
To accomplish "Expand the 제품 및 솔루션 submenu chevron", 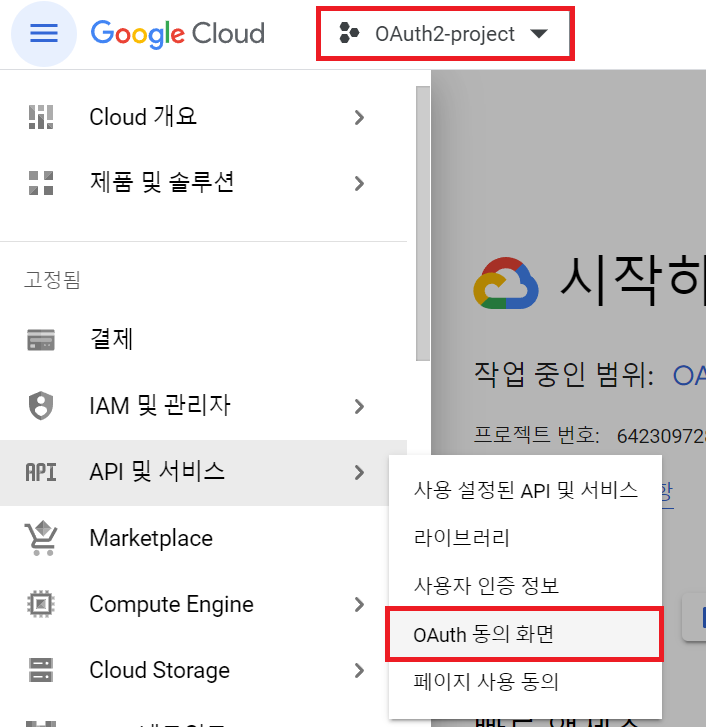I will pos(359,184).
